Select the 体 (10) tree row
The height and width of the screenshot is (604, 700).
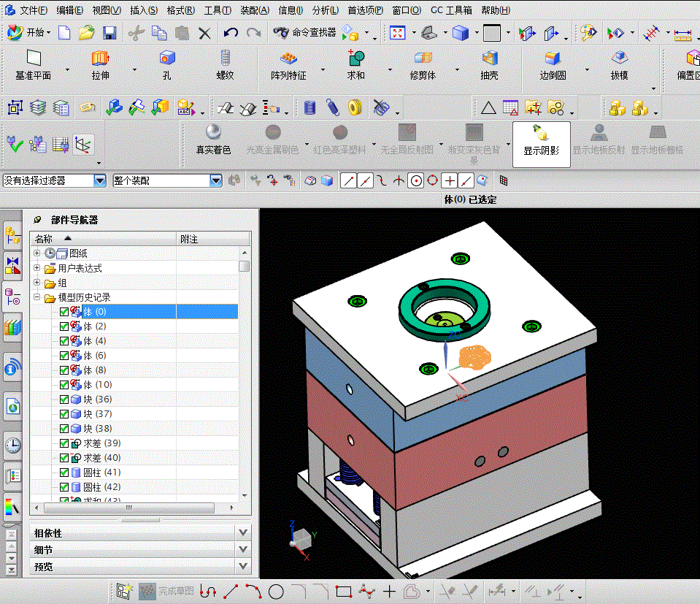pyautogui.click(x=134, y=385)
